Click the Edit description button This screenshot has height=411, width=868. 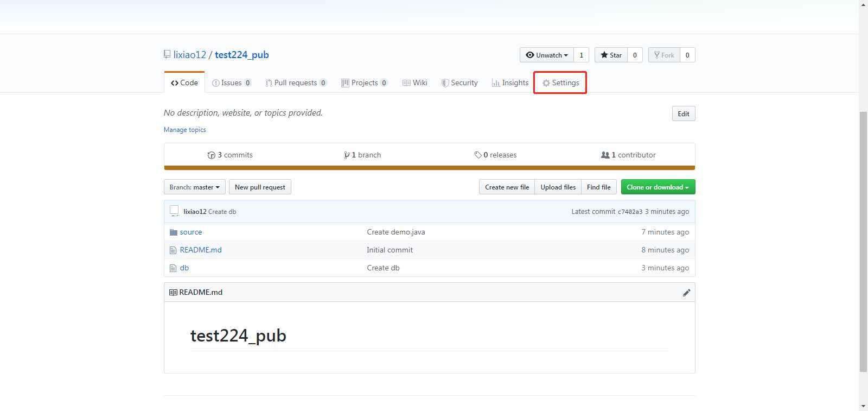tap(684, 113)
